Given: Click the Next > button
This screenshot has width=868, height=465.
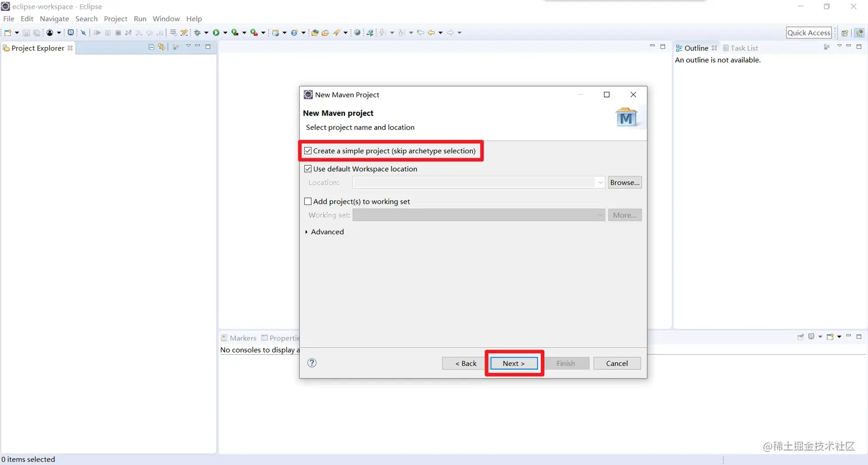Looking at the screenshot, I should coord(514,363).
